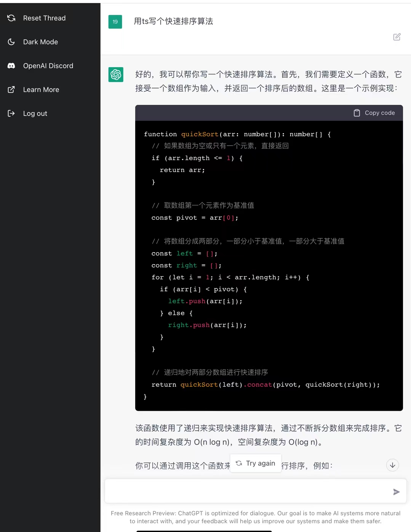411x532 pixels.
Task: Choose the Log out text label
Action: coord(35,113)
